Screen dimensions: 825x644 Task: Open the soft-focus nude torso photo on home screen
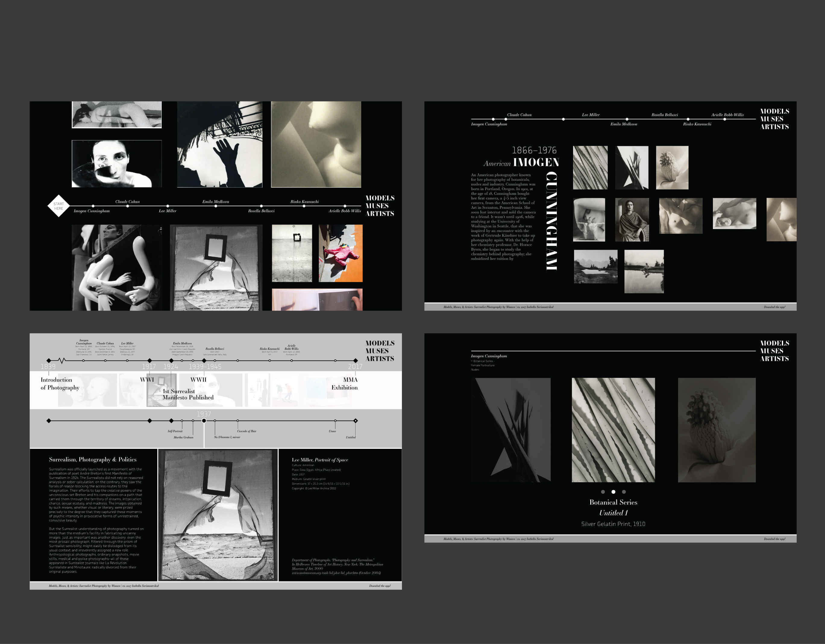point(316,144)
